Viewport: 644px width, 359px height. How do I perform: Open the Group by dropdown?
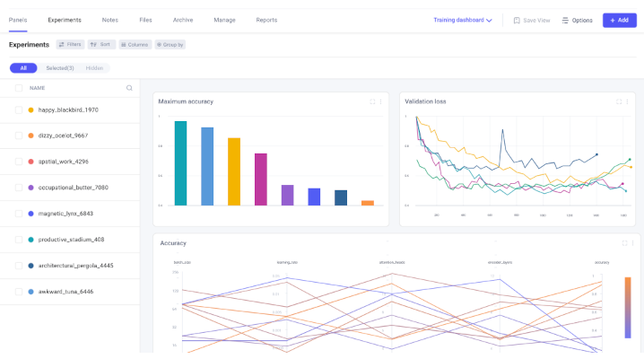(x=170, y=44)
